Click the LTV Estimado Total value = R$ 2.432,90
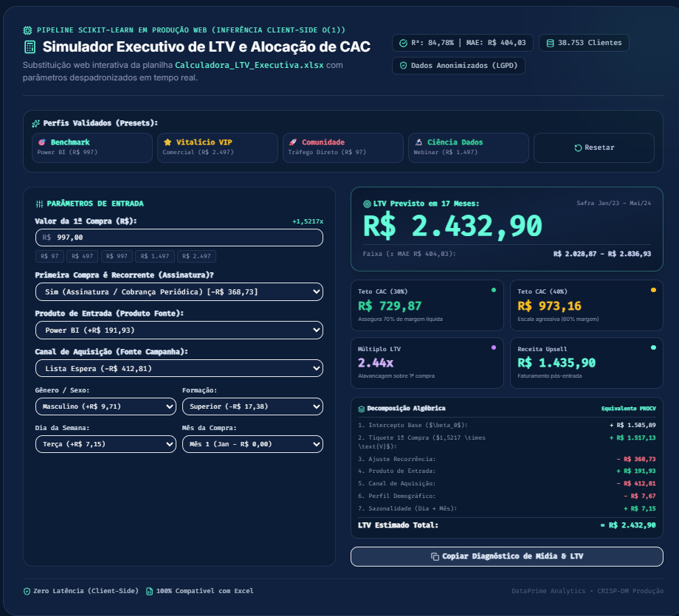 [x=628, y=525]
